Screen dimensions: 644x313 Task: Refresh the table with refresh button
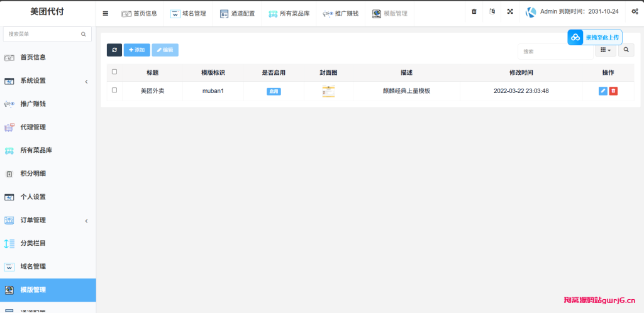(114, 50)
